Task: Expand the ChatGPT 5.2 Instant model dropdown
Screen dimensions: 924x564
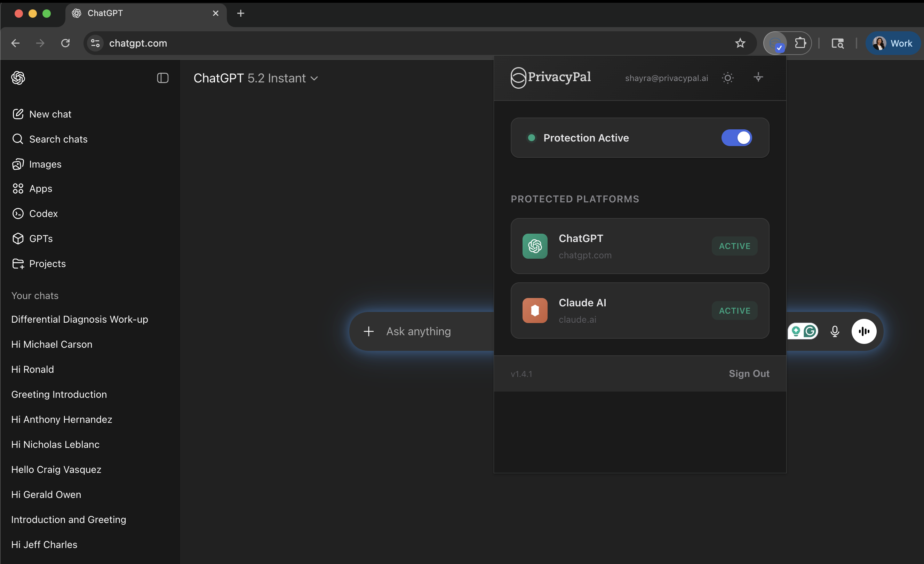Action: point(256,78)
